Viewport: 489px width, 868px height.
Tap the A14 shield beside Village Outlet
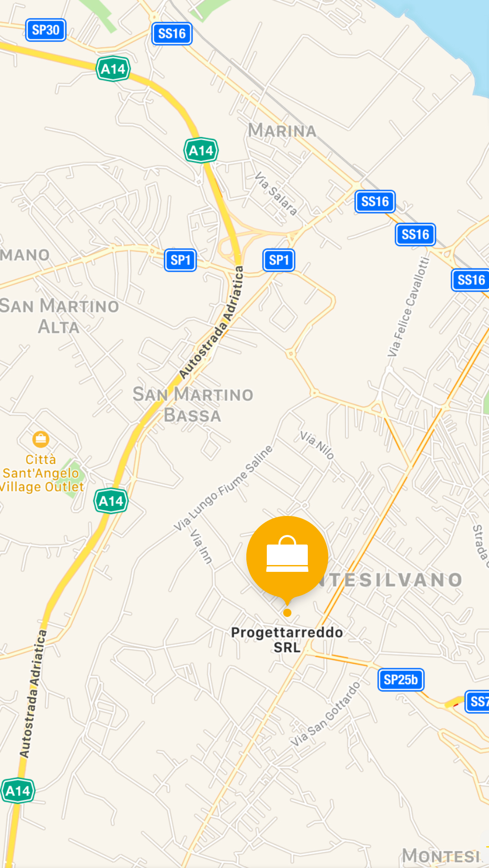click(x=111, y=501)
